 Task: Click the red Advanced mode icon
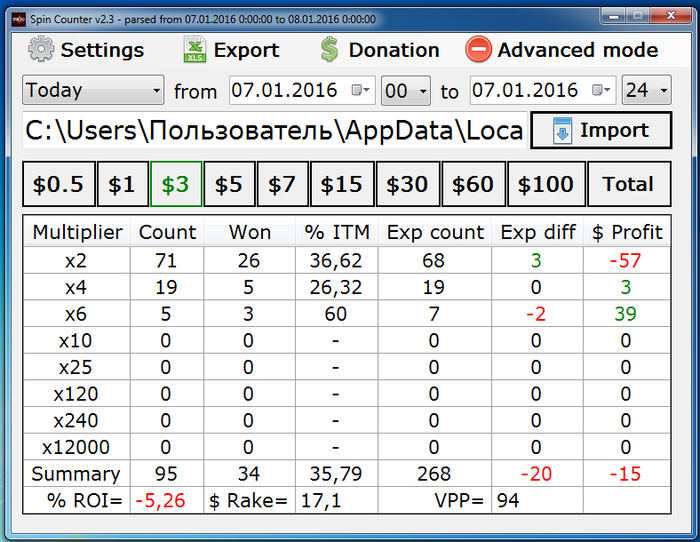click(479, 50)
